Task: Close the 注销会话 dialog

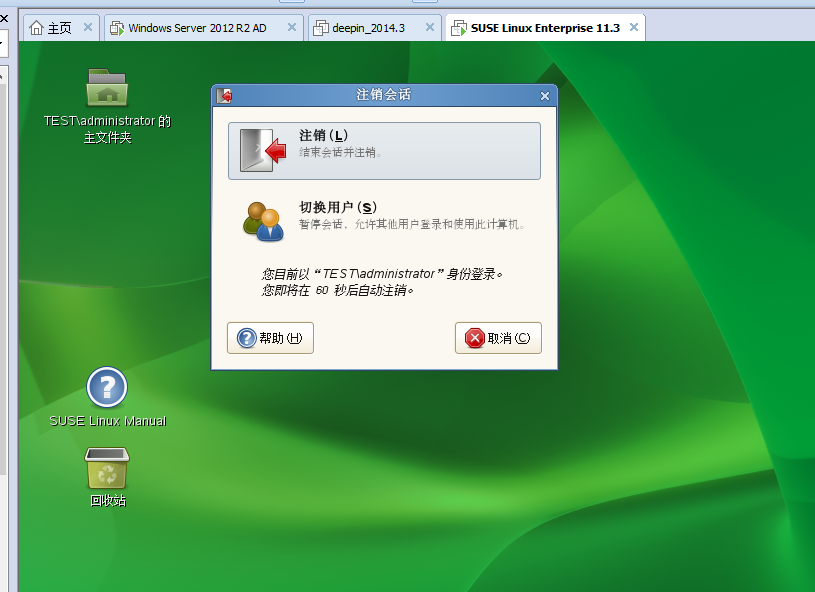Action: (x=545, y=96)
